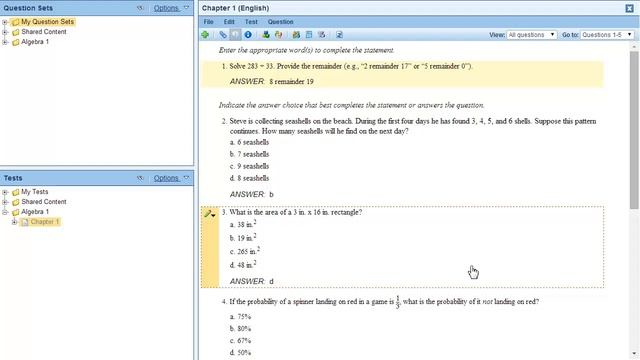Open the Test menu

(251, 22)
